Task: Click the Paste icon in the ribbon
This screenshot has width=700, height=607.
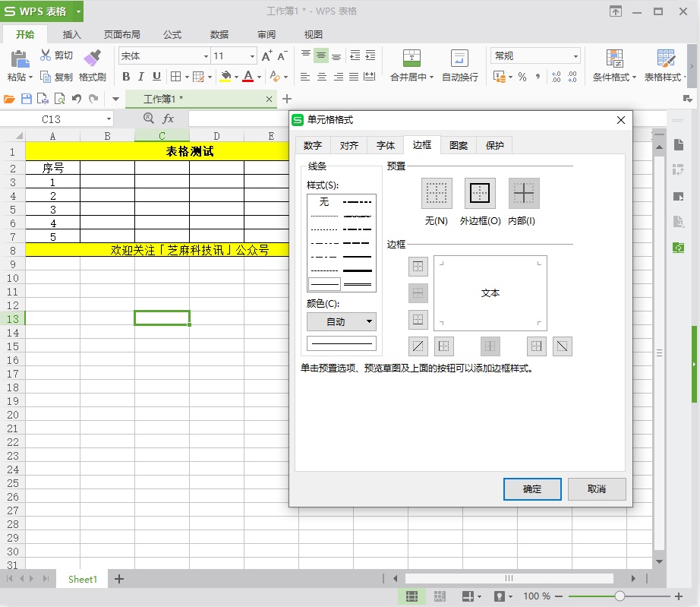Action: tap(20, 58)
